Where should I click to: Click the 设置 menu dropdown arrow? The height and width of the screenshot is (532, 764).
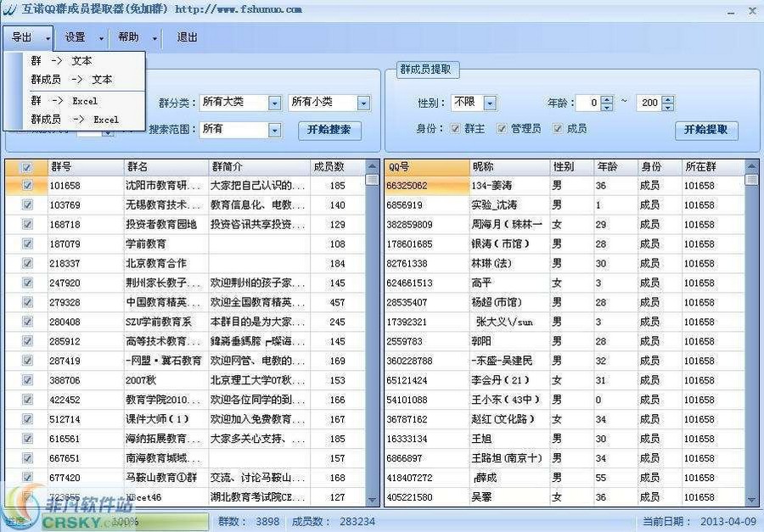coord(101,38)
